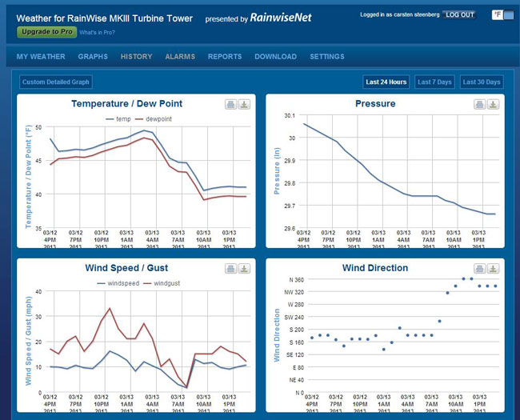The image size is (520, 420).
Task: Print the Wind Speed / Gust chart
Action: (231, 269)
